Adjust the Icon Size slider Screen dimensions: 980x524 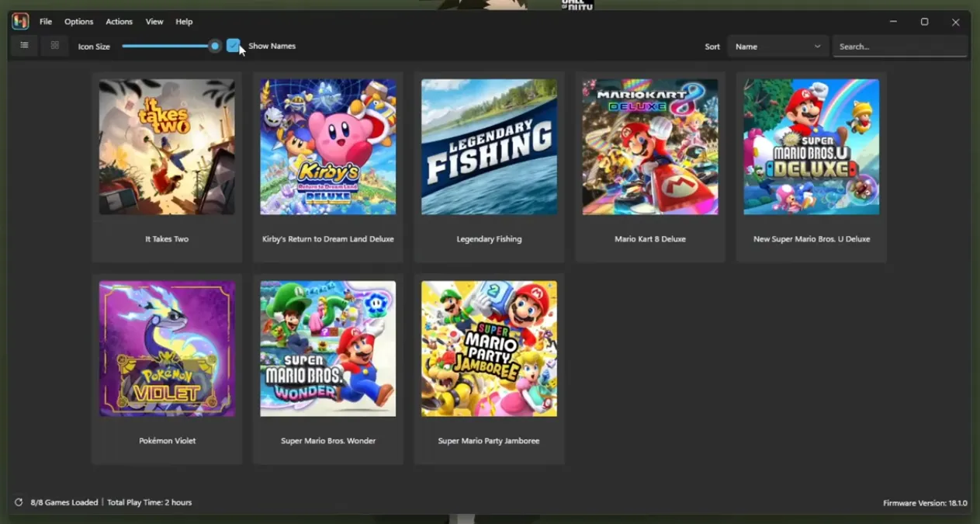pos(215,46)
